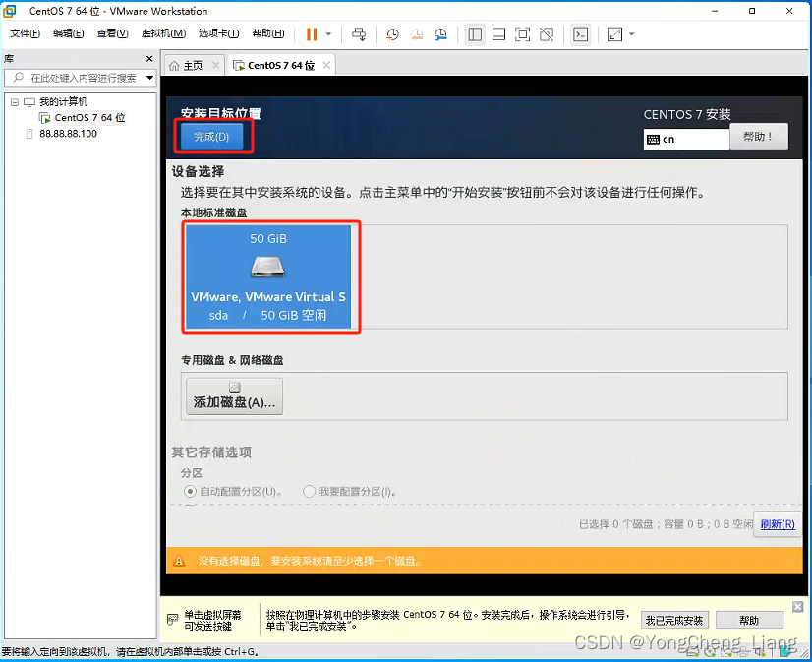Revert to previous snapshot icon

417,34
